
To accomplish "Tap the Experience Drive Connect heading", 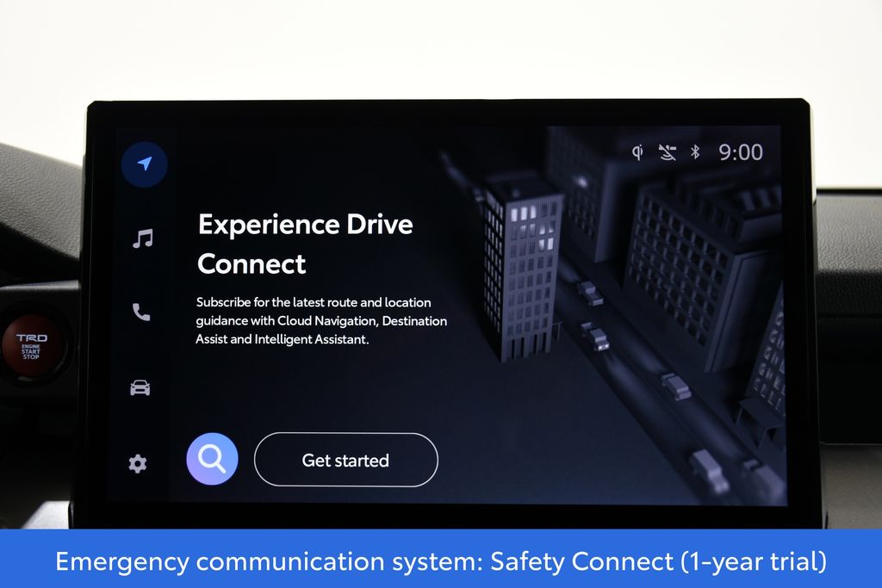I will (x=306, y=244).
